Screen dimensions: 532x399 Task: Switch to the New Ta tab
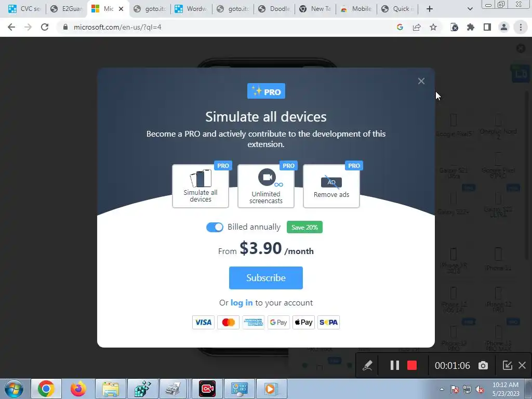tap(315, 9)
